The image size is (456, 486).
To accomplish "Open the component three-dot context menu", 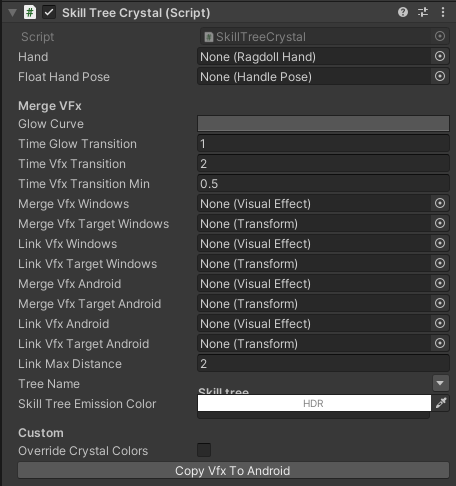I will point(443,12).
